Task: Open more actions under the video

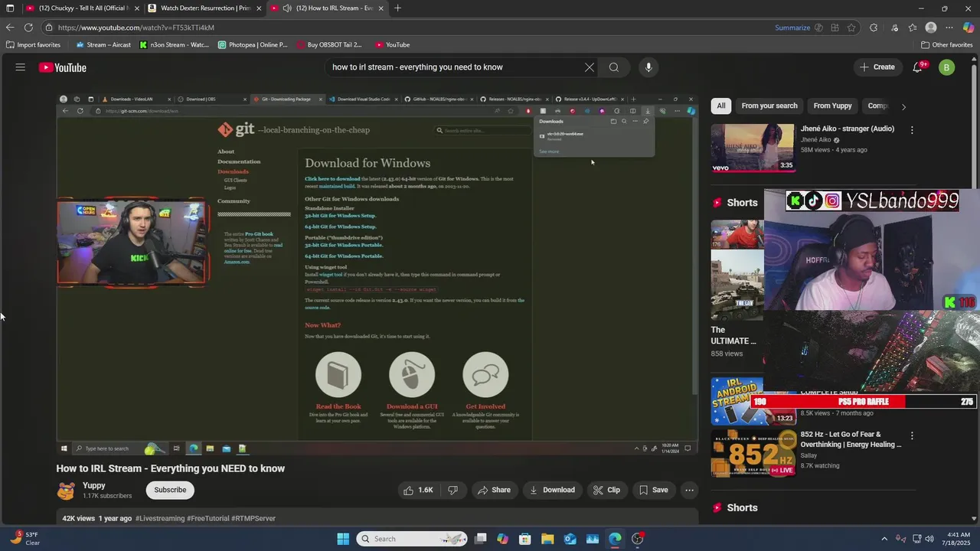Action: pyautogui.click(x=689, y=490)
